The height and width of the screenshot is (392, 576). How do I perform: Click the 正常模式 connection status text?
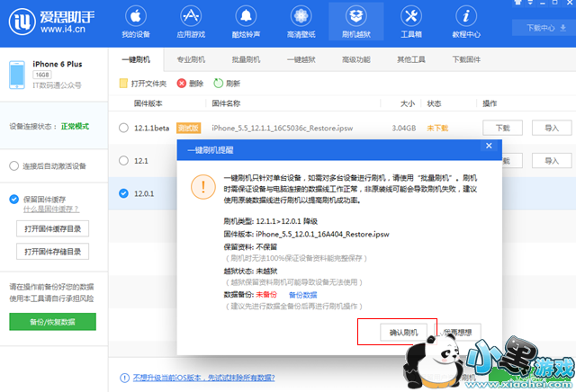[75, 126]
